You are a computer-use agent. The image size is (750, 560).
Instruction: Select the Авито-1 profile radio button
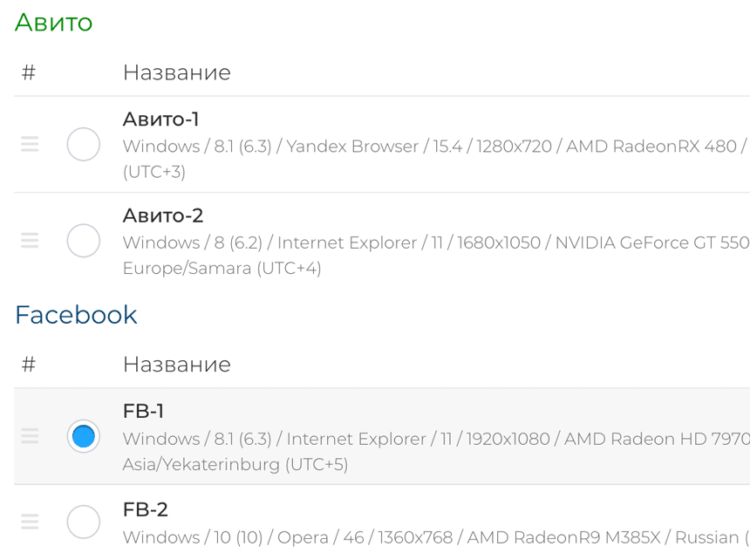click(84, 144)
